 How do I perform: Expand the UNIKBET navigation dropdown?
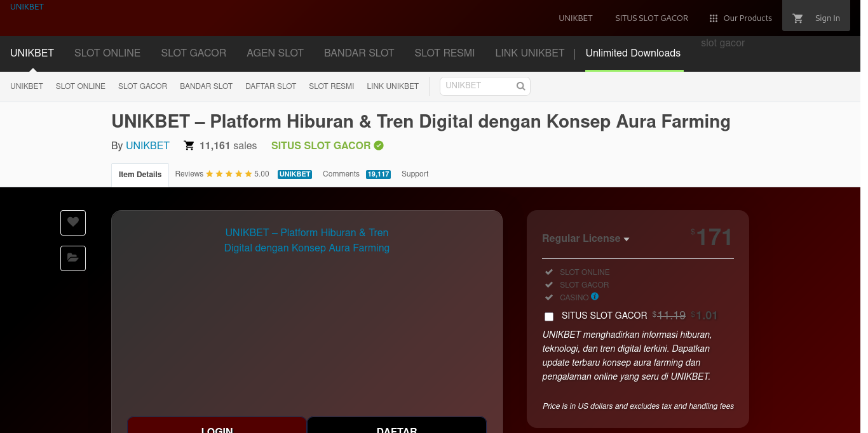coord(32,53)
